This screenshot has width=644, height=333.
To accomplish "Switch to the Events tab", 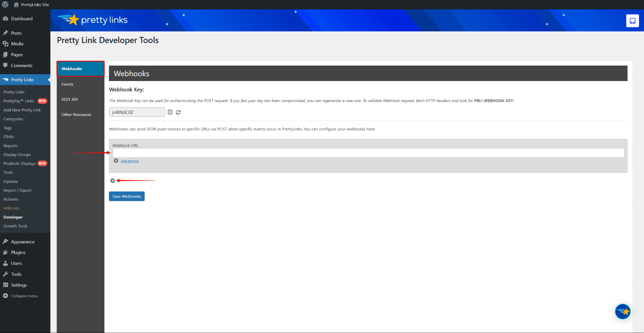I will pyautogui.click(x=67, y=84).
